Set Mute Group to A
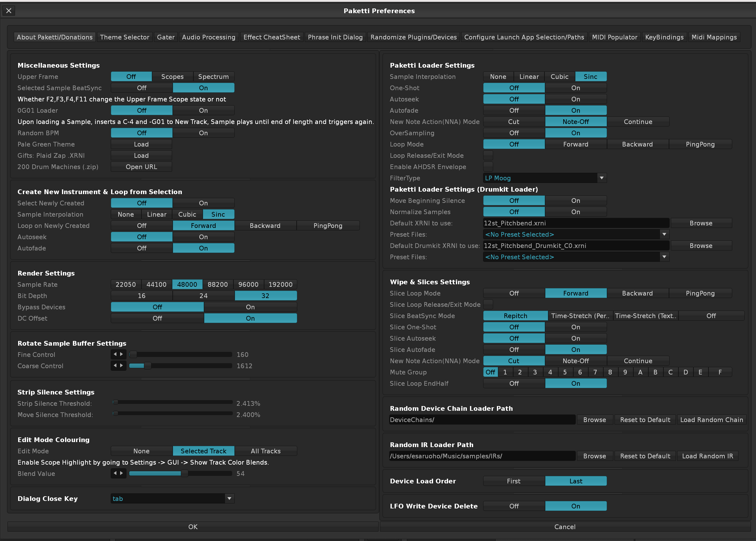The image size is (756, 541). 640,372
